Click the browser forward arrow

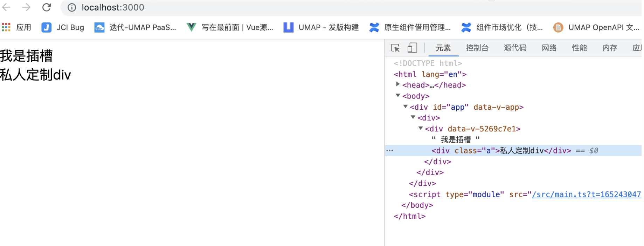26,7
